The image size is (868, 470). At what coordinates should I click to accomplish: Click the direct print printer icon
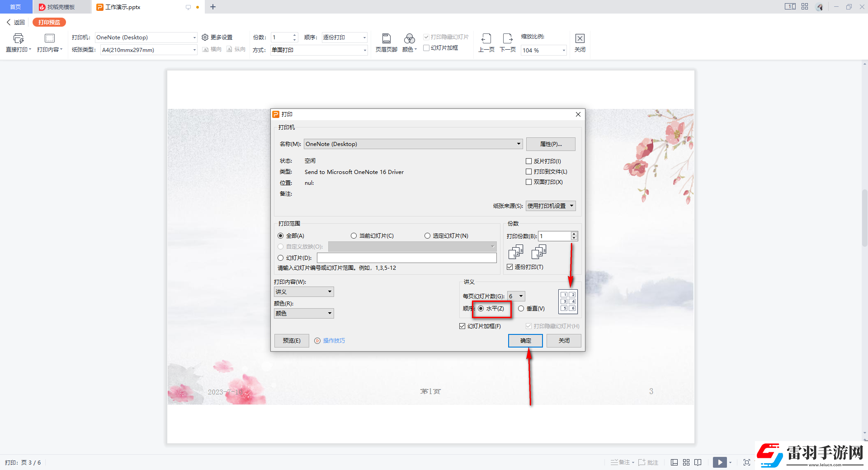(x=18, y=38)
